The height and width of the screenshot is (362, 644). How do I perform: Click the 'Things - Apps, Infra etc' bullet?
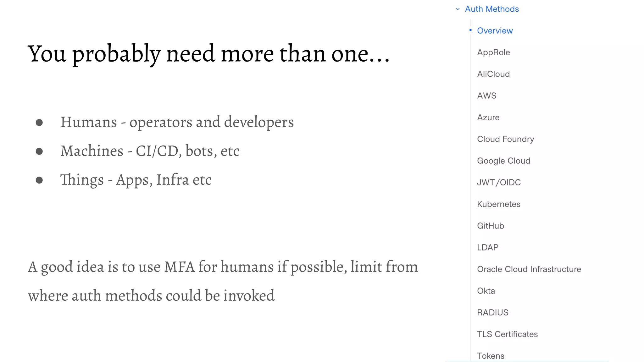(x=136, y=180)
